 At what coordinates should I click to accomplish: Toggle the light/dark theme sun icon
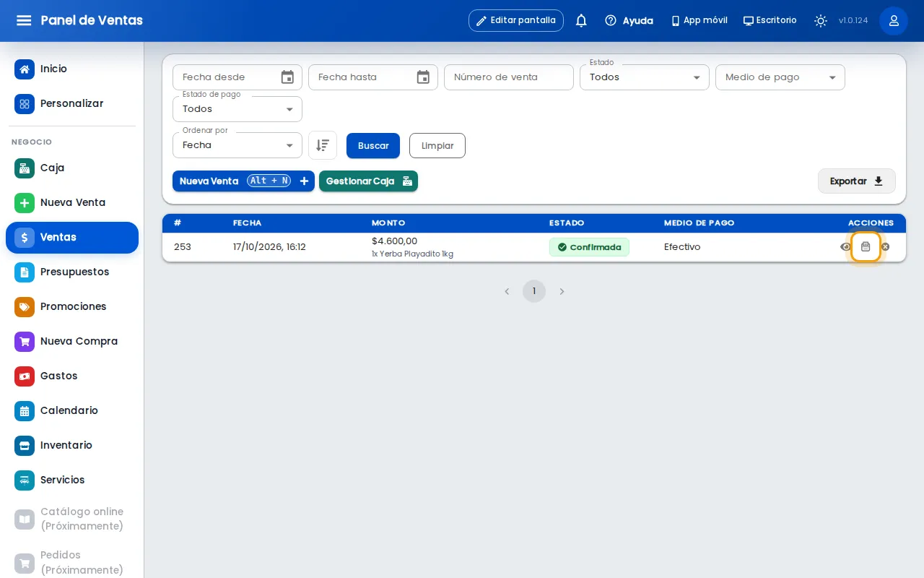pos(821,20)
